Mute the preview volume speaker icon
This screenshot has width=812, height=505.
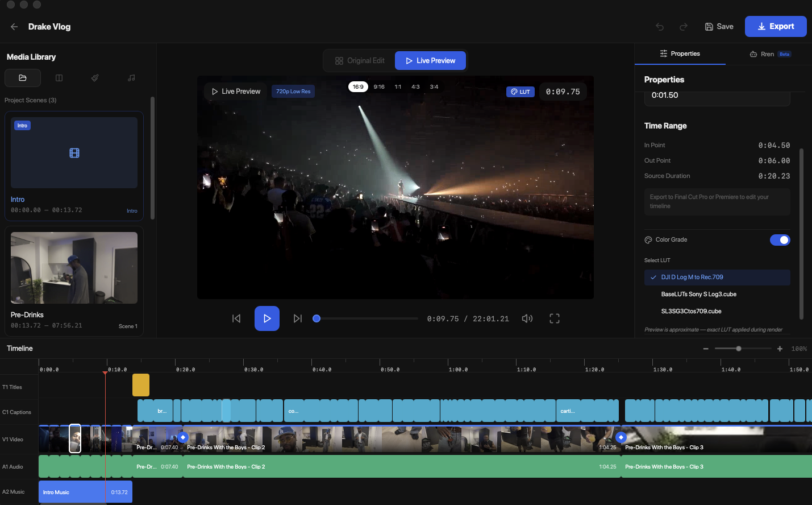(x=527, y=318)
